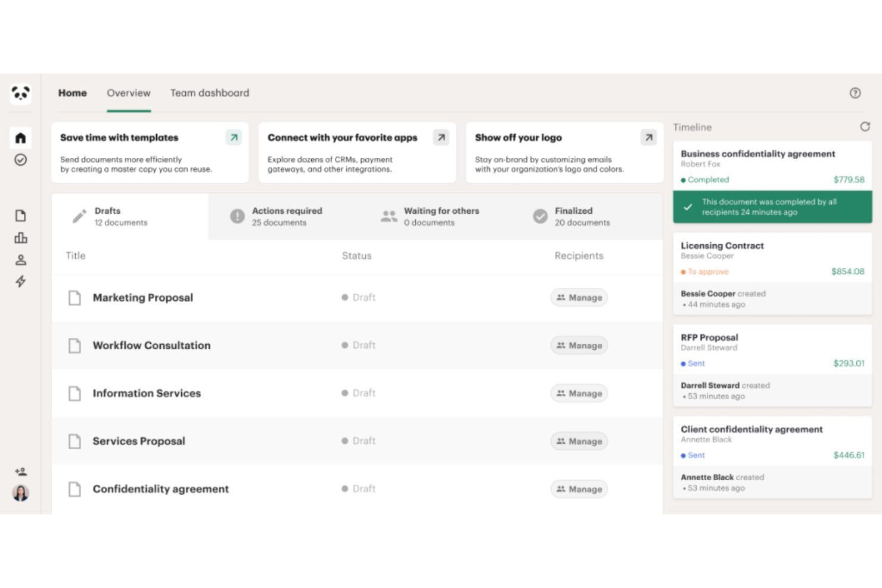Screen dimensions: 882x588
Task: Switch to the Team dashboard tab
Action: (x=210, y=93)
